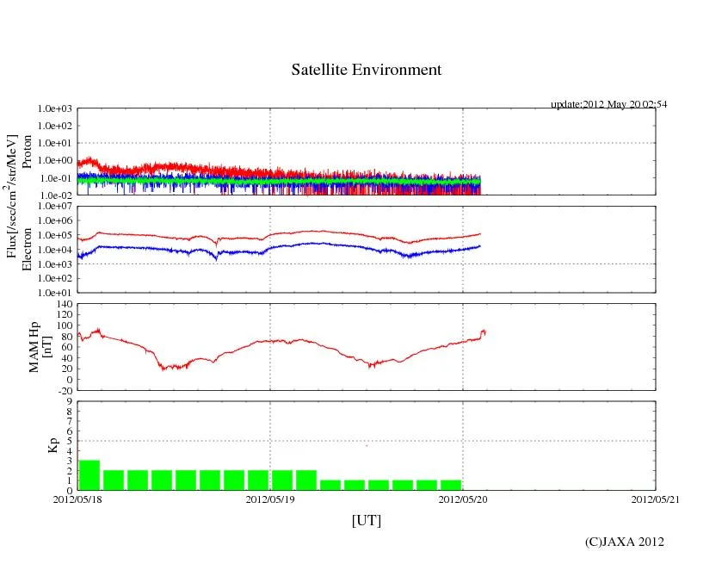Click the [UT] x-axis label
Screen dimensions: 728x564
click(366, 520)
